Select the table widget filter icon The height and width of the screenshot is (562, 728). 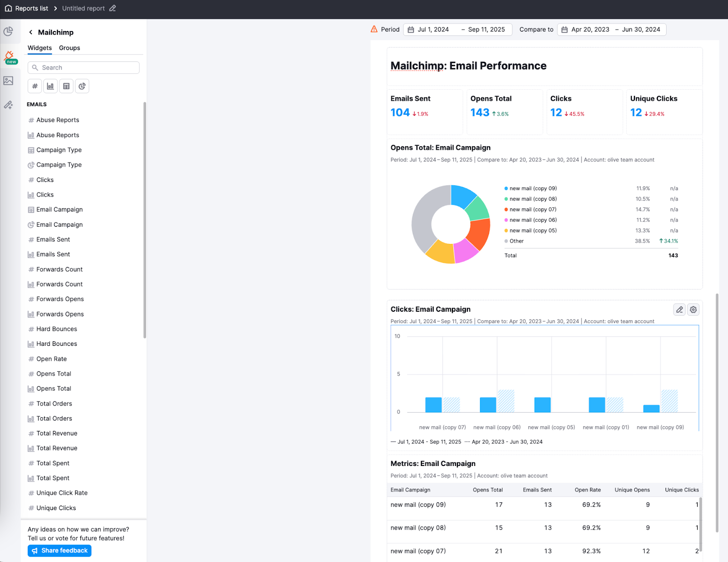tap(66, 86)
